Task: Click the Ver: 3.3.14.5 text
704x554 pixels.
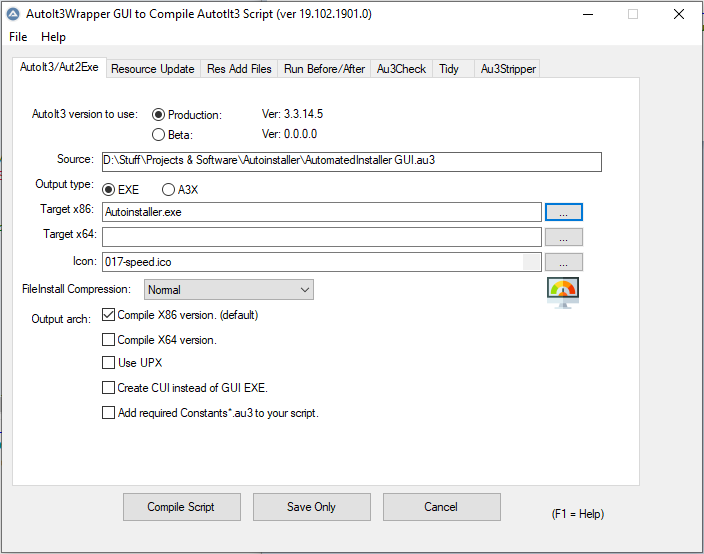Action: tap(292, 114)
